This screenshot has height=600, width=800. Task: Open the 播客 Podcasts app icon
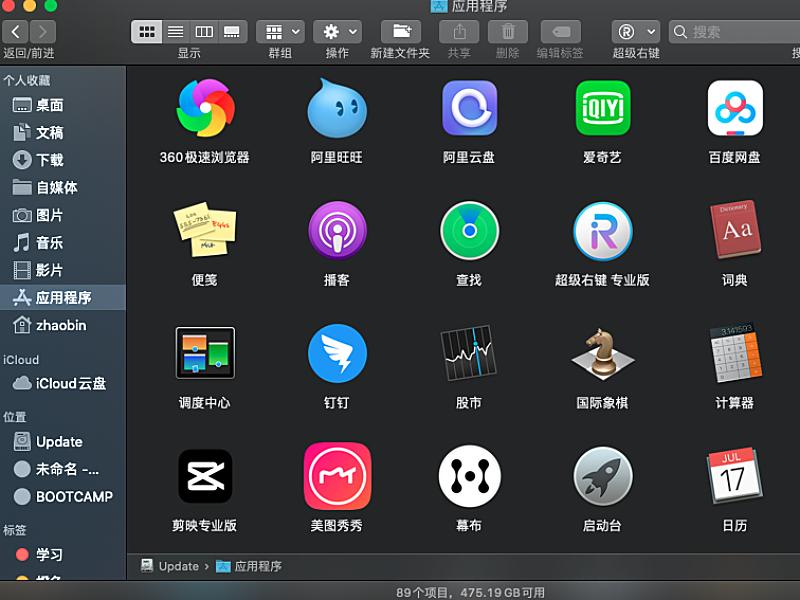337,230
